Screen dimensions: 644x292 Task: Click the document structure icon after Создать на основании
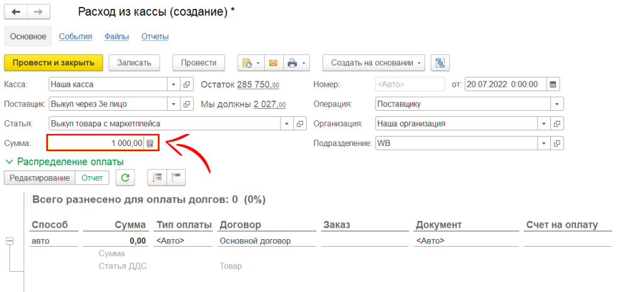click(x=440, y=63)
